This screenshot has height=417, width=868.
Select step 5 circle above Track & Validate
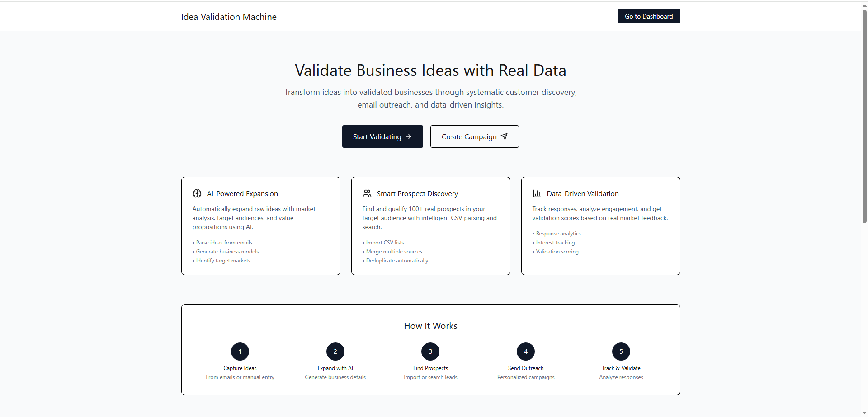coord(621,351)
